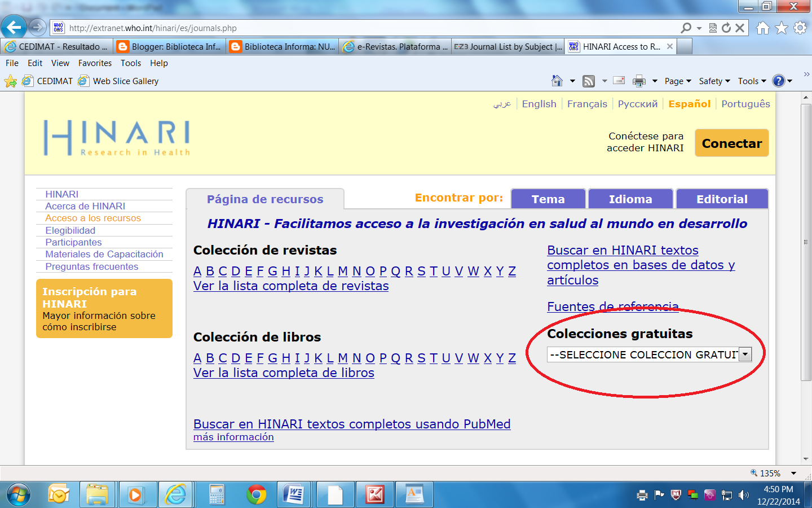
Task: Open the zoom level dropdown arrow
Action: pyautogui.click(x=793, y=474)
